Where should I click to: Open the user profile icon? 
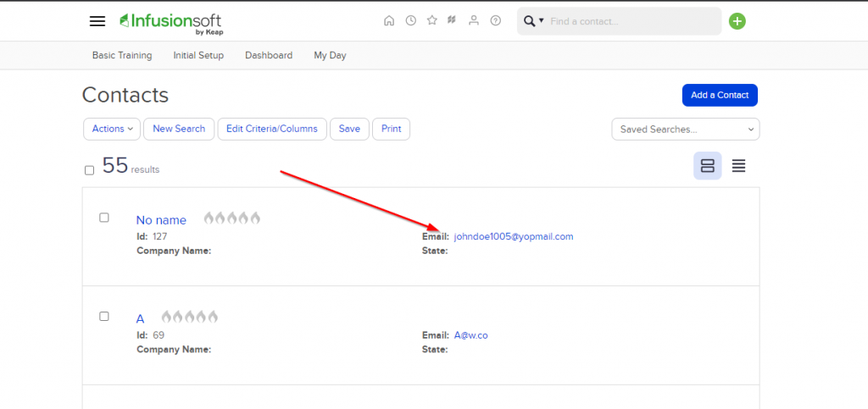(474, 20)
